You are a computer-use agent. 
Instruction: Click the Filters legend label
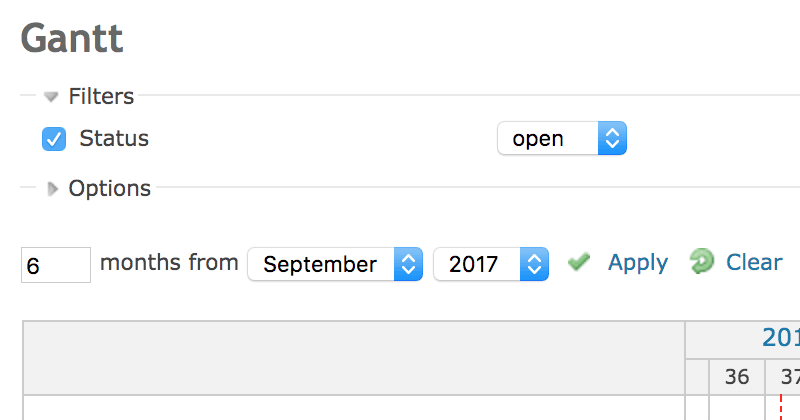101,96
